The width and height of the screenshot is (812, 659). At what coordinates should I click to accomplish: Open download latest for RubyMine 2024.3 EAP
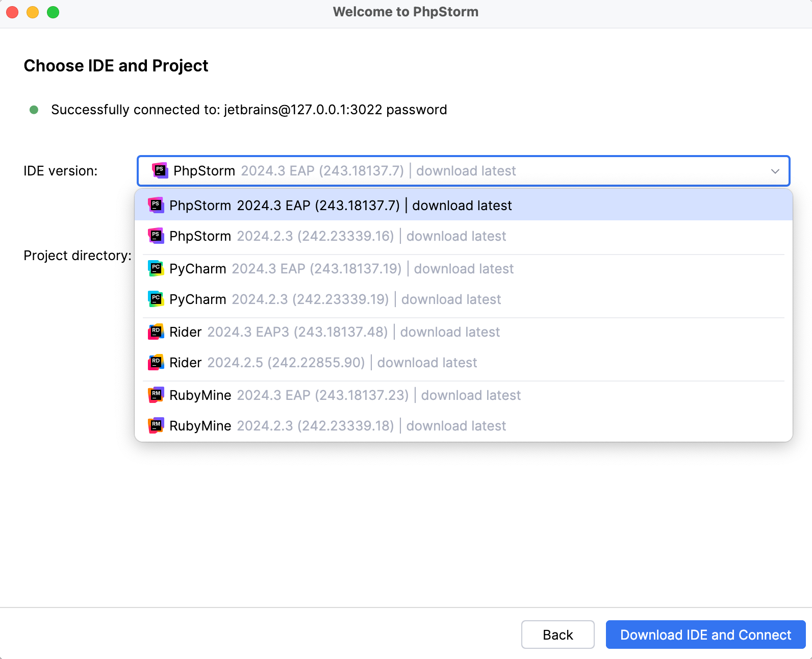(x=470, y=395)
